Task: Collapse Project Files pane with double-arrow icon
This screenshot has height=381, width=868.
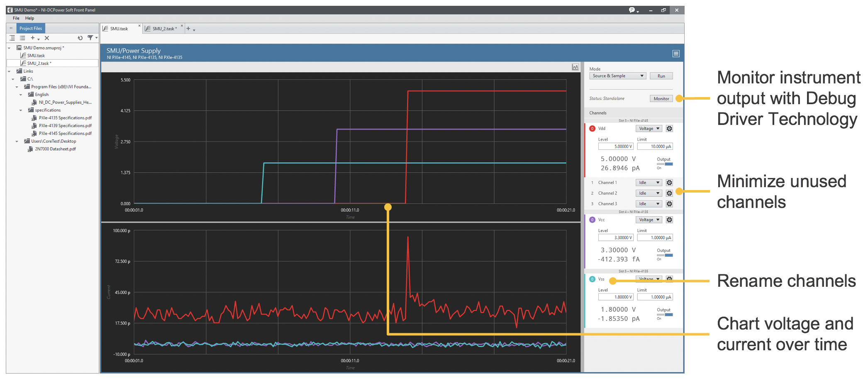Action: pos(11,28)
